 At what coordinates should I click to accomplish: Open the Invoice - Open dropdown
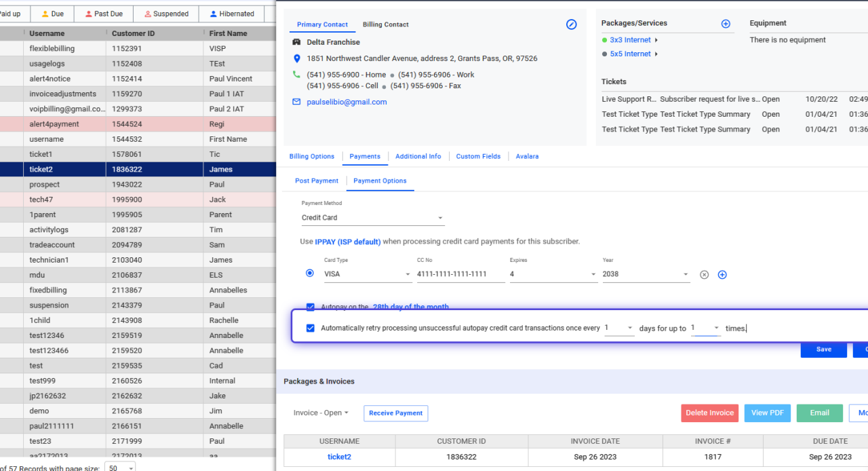point(321,413)
